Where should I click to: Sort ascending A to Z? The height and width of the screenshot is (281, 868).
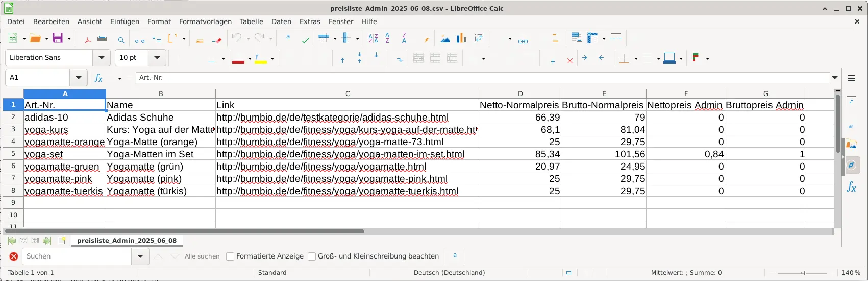(387, 38)
